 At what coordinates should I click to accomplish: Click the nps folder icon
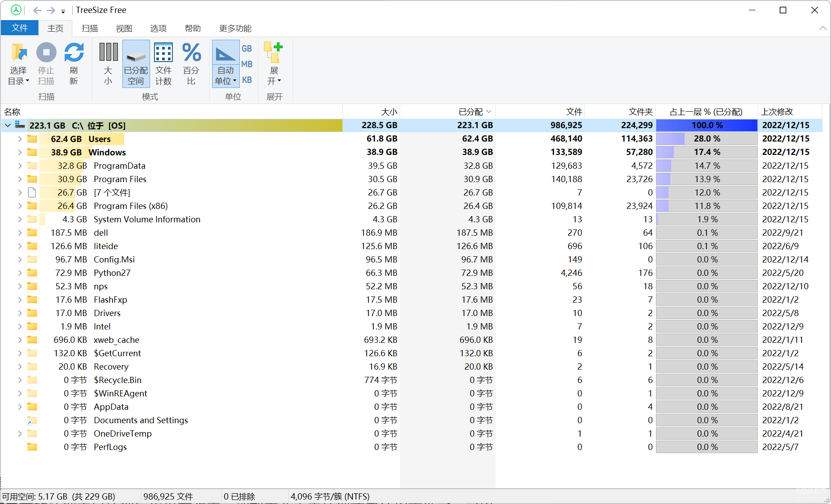click(x=32, y=286)
